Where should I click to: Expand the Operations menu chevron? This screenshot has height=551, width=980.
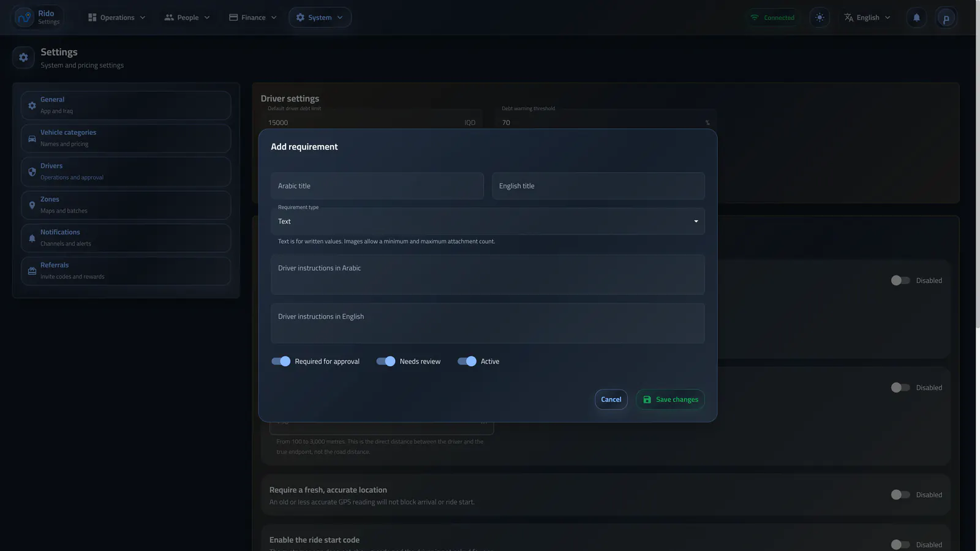pyautogui.click(x=143, y=18)
